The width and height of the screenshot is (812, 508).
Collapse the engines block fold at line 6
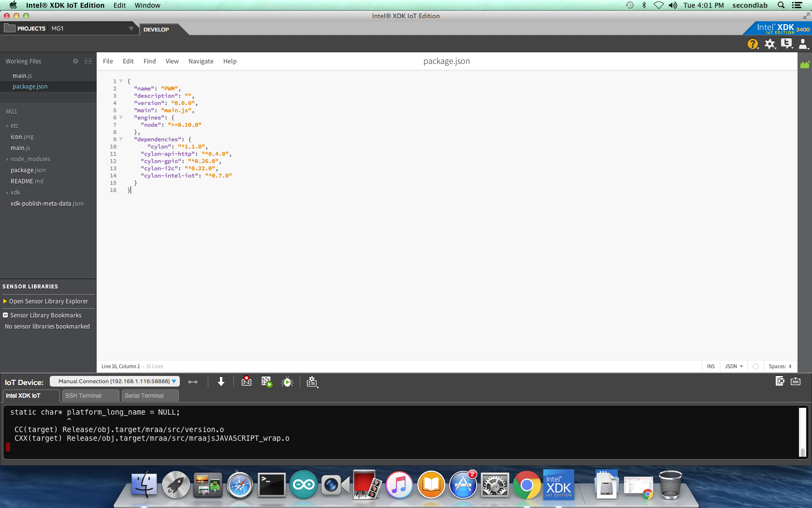tap(121, 118)
